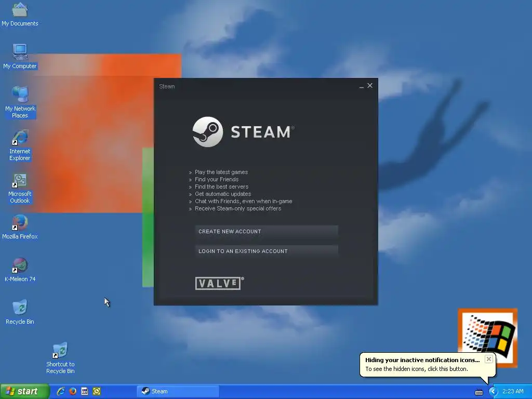532x399 pixels.
Task: Click the Steam taskbar button
Action: click(178, 391)
